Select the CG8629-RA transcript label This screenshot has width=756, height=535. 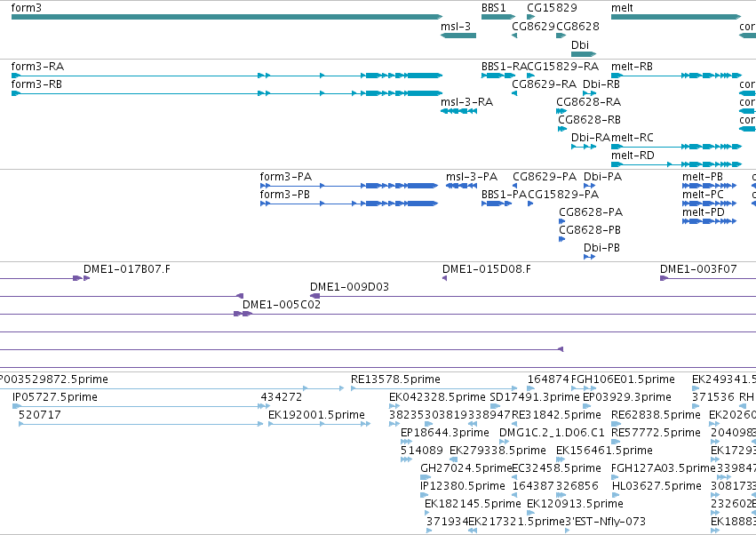click(544, 84)
